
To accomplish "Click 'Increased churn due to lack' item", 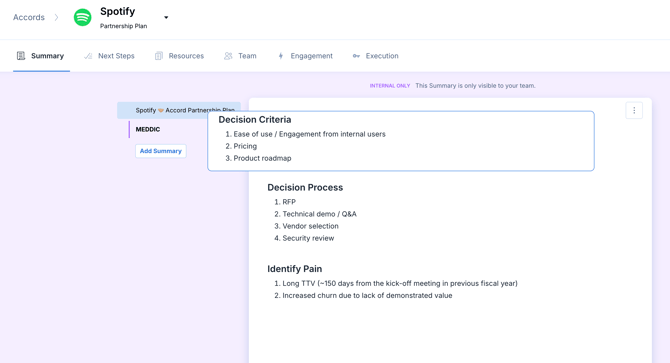I will pyautogui.click(x=367, y=296).
